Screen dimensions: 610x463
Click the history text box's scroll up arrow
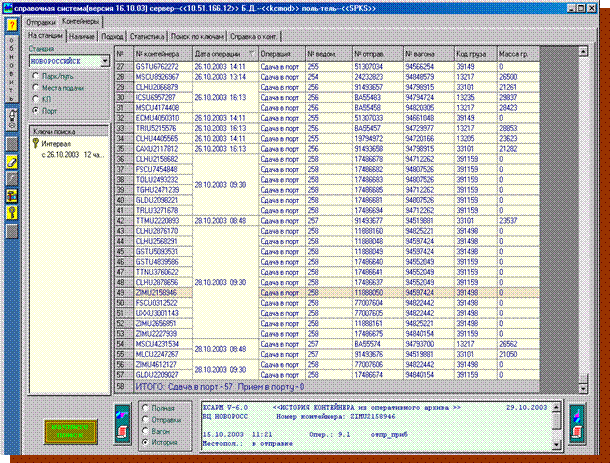coord(556,407)
